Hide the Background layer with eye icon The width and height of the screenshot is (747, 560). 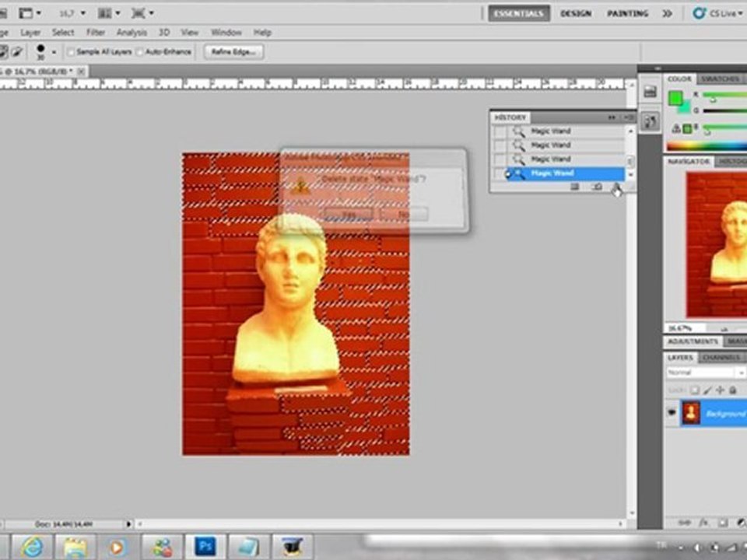coord(672,412)
